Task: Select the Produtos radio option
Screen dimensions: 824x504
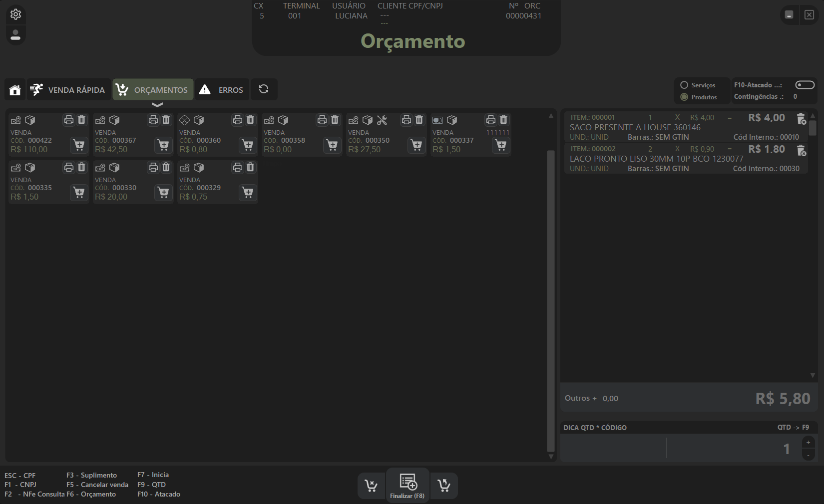Action: [x=684, y=97]
